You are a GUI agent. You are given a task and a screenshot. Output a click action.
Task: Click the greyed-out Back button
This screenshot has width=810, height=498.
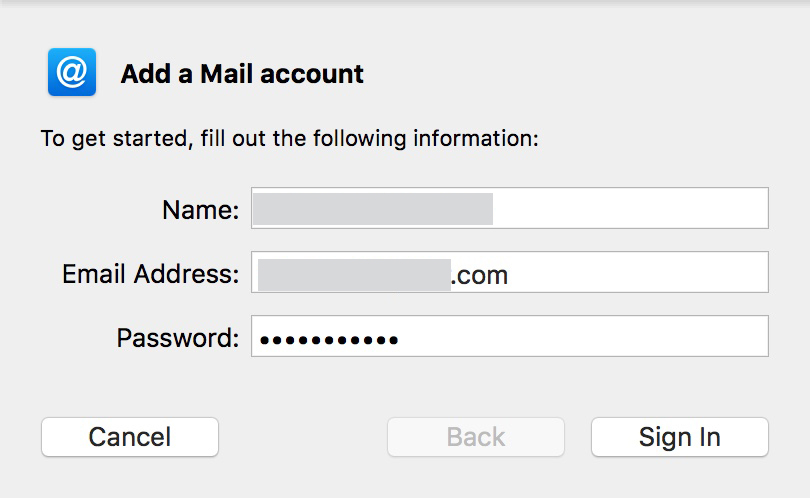tap(475, 437)
